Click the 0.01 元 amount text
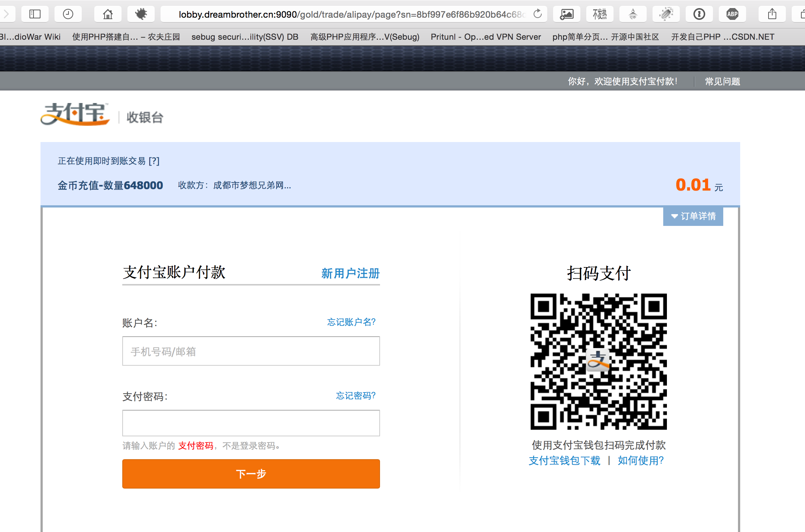The height and width of the screenshot is (532, 805). tap(699, 185)
